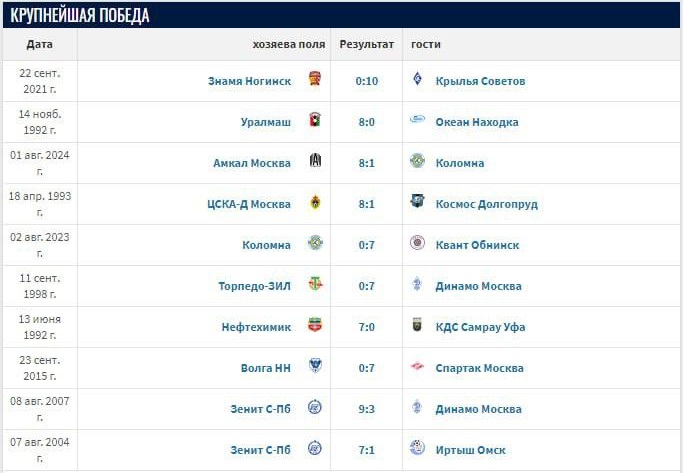Image resolution: width=683 pixels, height=473 pixels.
Task: Click the Уралмаш club crest
Action: 315,122
